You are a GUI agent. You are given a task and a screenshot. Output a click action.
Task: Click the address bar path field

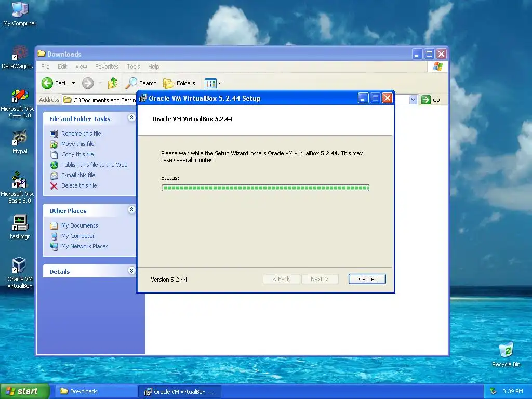[100, 100]
